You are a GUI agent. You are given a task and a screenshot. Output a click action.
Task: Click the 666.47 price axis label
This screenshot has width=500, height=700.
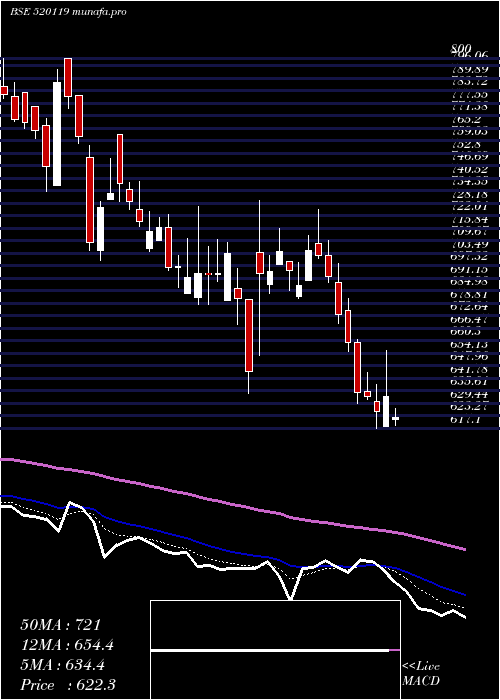[x=470, y=320]
